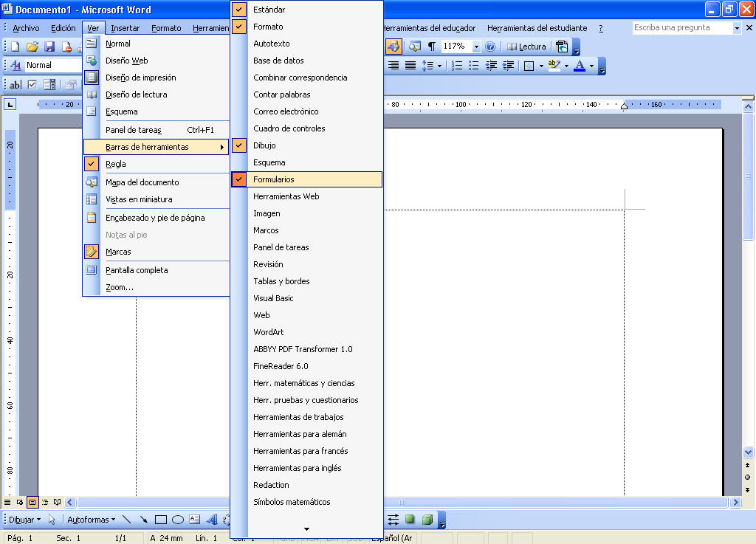This screenshot has height=544, width=756.
Task: Open the Normal style combo box
Action: 53,65
